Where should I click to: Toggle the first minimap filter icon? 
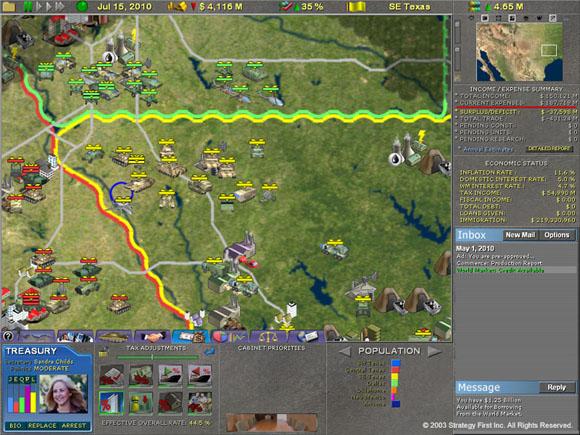pyautogui.click(x=471, y=18)
